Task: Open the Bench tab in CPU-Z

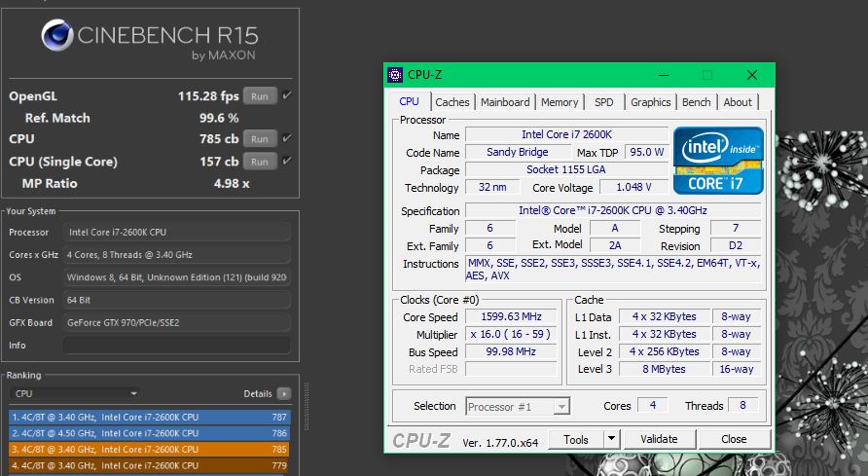Action: [x=696, y=102]
